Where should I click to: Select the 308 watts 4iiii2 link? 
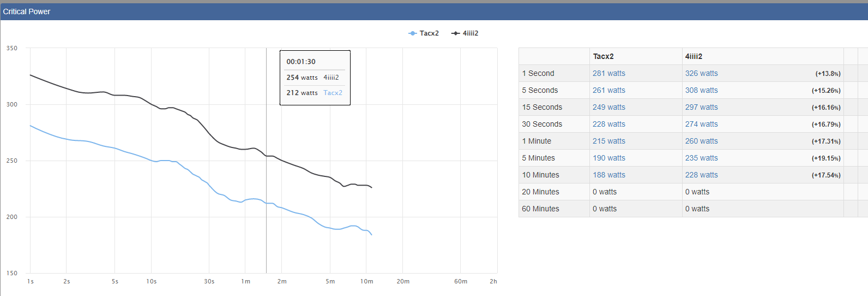701,90
